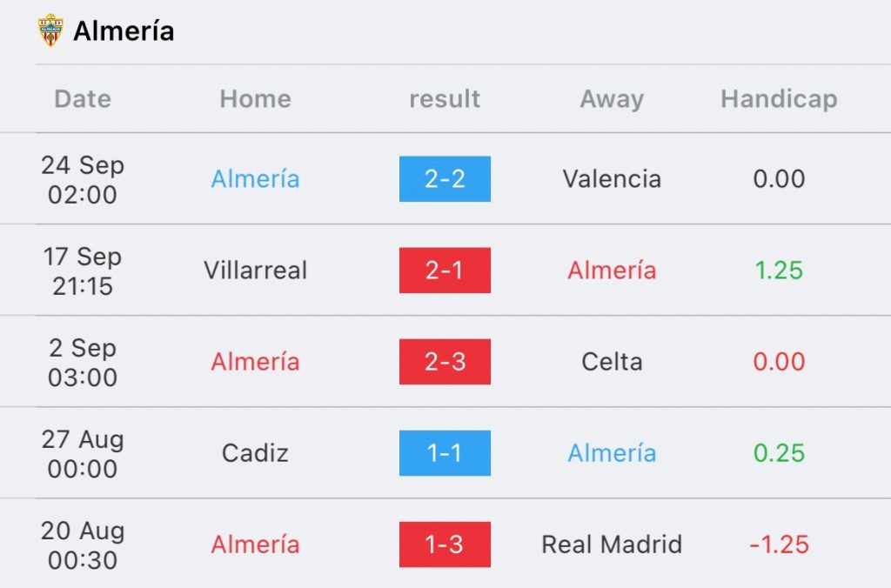Select the Cadiz team name
The height and width of the screenshot is (588, 891).
pos(255,453)
